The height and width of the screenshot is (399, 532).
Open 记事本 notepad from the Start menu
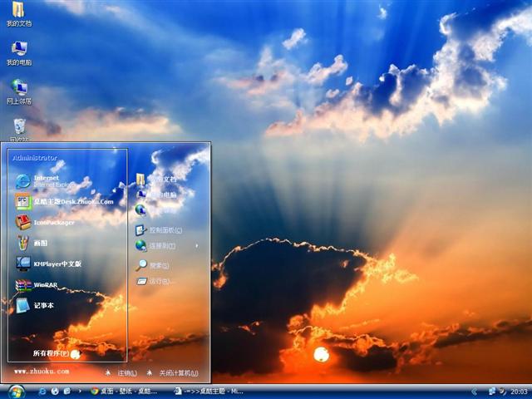tap(35, 305)
